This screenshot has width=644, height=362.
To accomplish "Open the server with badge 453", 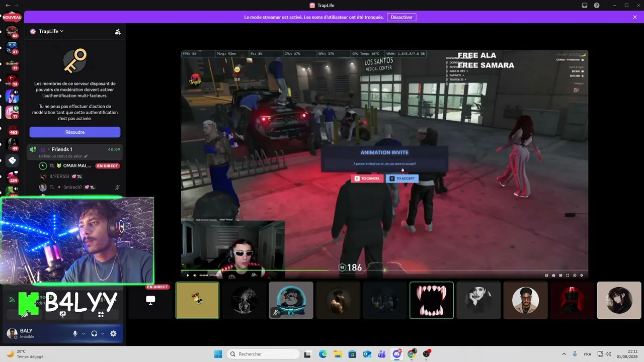I will click(12, 129).
